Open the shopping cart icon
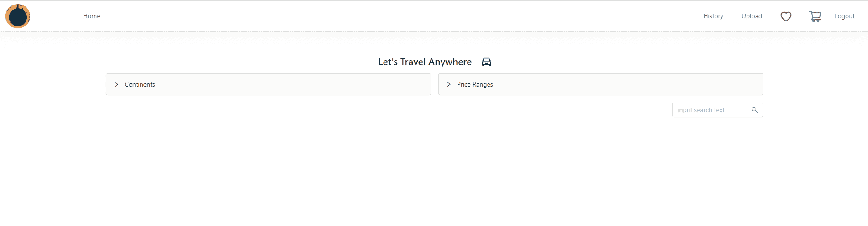This screenshot has height=226, width=868. (815, 16)
